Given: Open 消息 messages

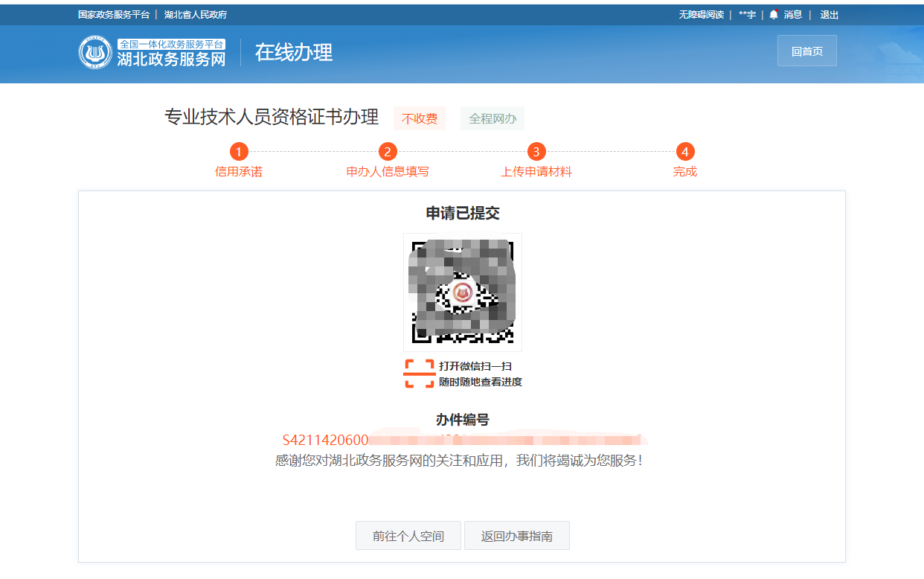Looking at the screenshot, I should (793, 15).
